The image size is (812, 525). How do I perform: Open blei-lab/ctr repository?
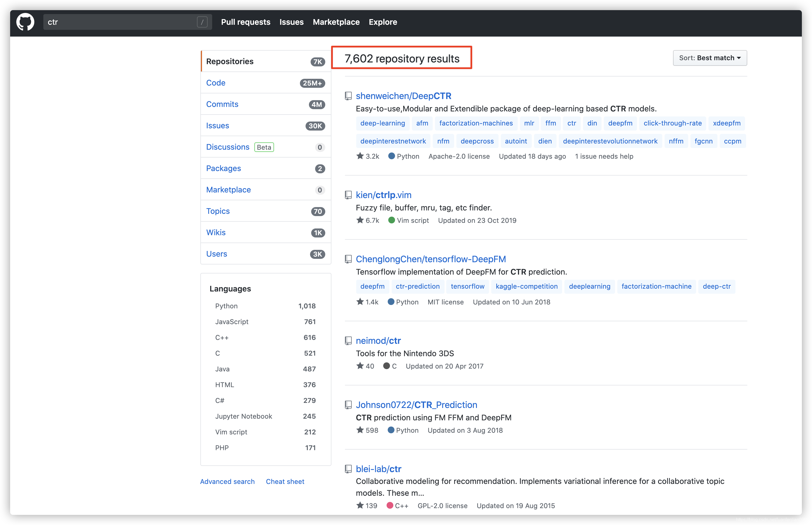(x=379, y=469)
